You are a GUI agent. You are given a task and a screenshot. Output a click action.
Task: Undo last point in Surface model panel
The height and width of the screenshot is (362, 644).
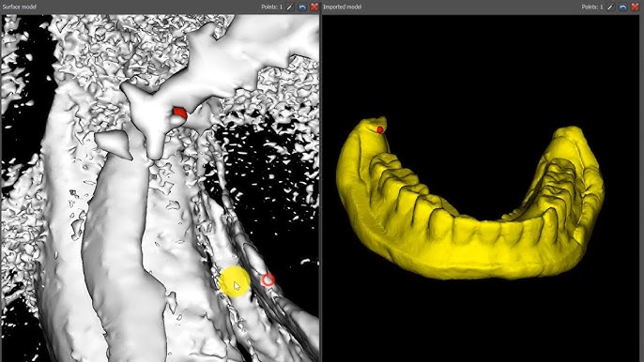click(x=302, y=7)
